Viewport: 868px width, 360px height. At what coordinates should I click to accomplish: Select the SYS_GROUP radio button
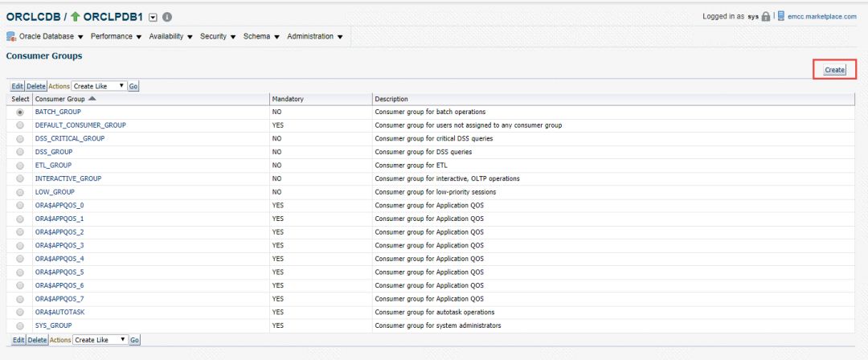[20, 325]
